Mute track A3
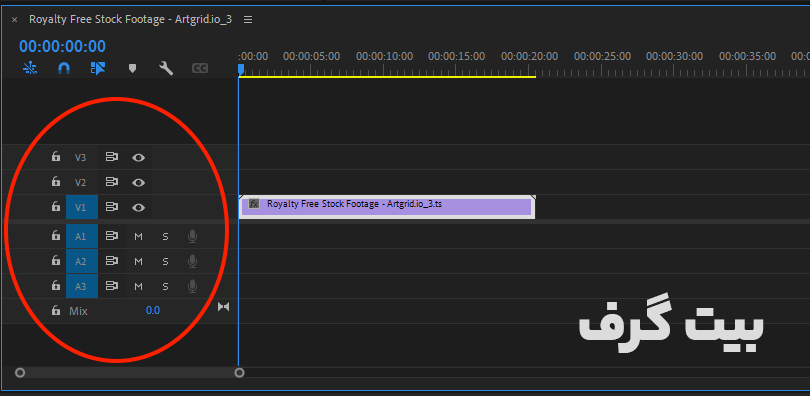Screen dimensions: 810x396 [138, 286]
